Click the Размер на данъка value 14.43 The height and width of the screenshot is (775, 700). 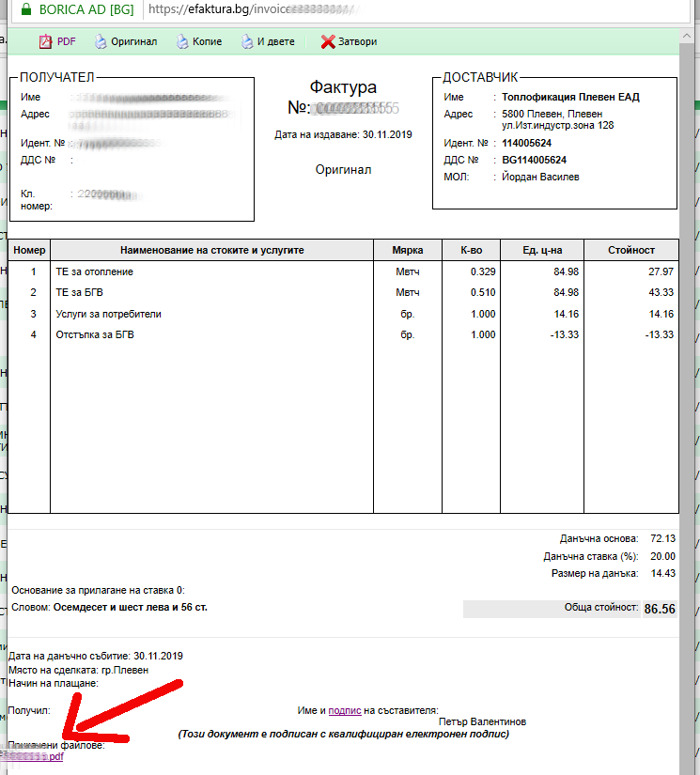663,573
